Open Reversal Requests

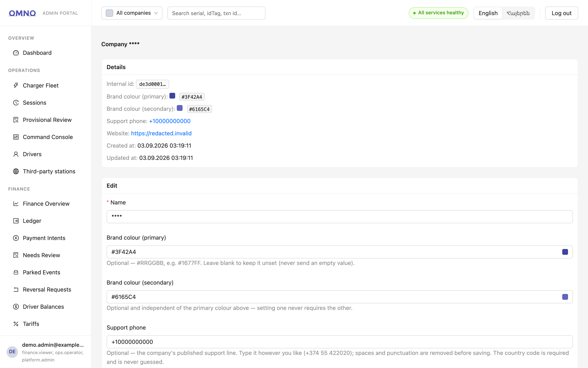tap(46, 289)
